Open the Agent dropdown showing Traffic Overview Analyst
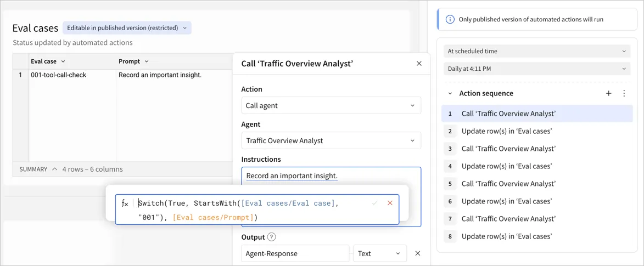This screenshot has height=266, width=644. [331, 140]
